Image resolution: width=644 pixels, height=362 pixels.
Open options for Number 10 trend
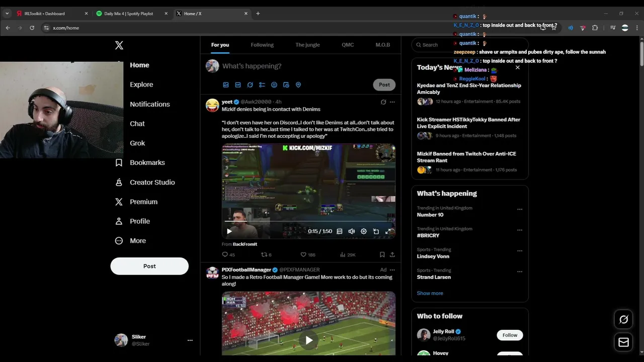(520, 209)
